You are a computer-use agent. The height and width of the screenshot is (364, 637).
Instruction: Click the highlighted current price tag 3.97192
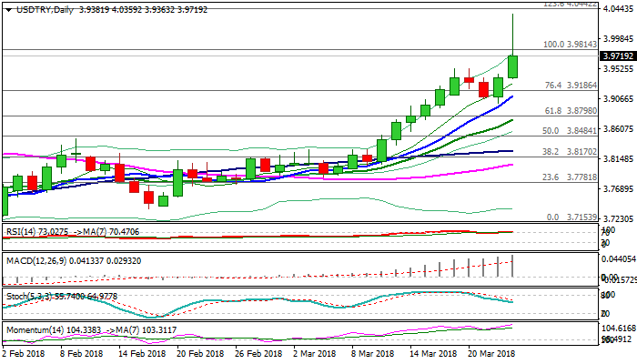pos(618,56)
